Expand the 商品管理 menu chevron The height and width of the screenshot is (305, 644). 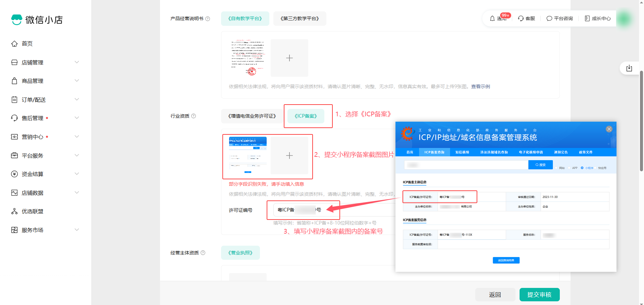pos(77,80)
